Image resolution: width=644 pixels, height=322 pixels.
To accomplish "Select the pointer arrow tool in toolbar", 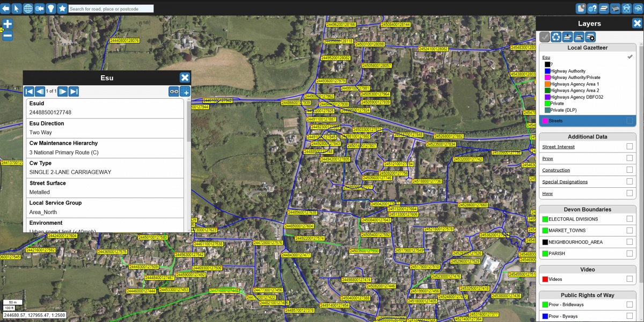I will coord(16,8).
